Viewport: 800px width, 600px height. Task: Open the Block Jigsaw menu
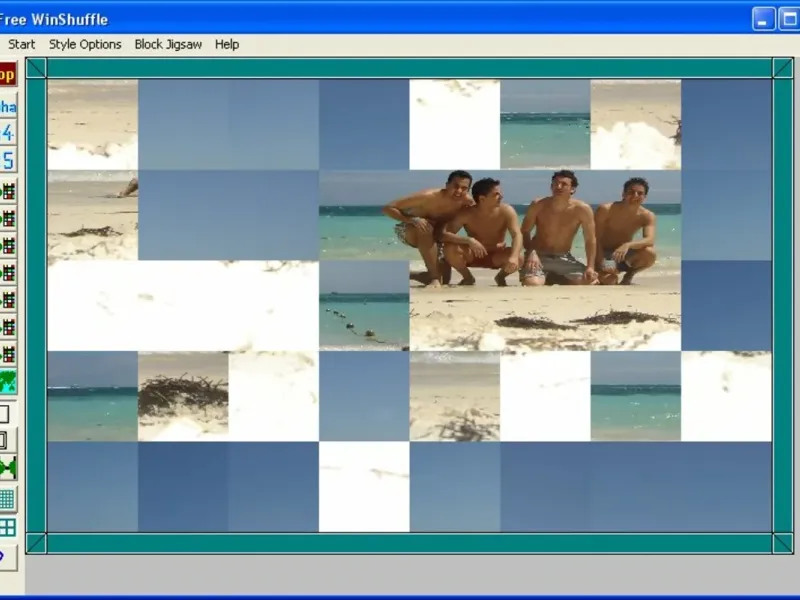pyautogui.click(x=168, y=45)
